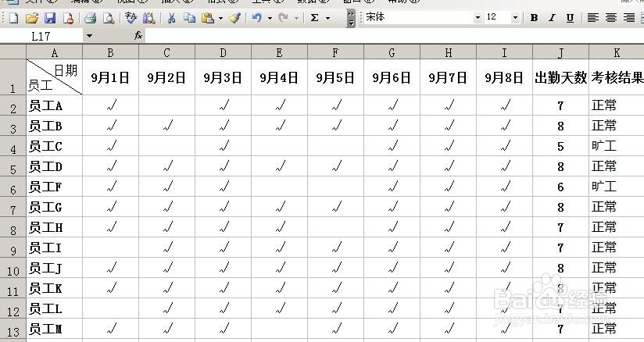644x342 pixels.
Task: Run the Spelling check
Action: point(131,18)
